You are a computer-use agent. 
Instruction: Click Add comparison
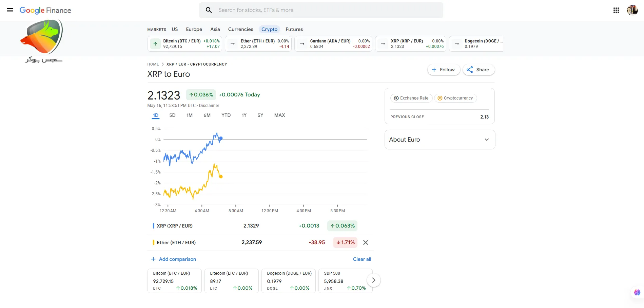[x=173, y=259]
